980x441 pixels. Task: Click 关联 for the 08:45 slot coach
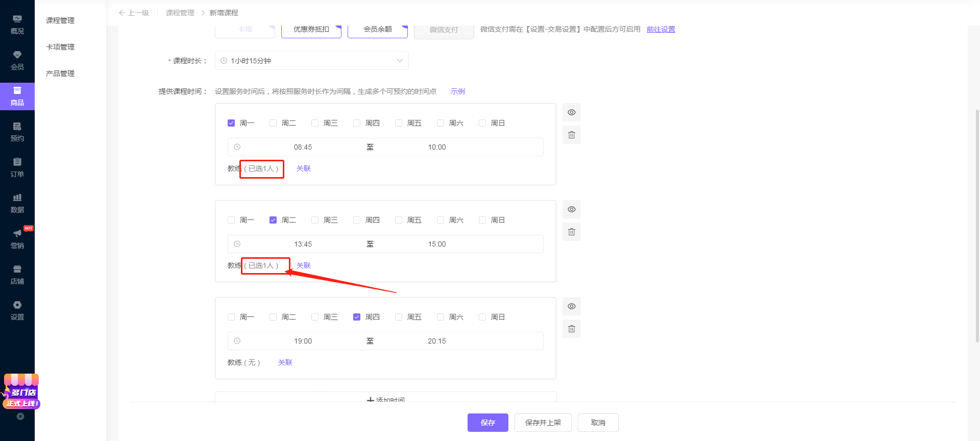(304, 168)
